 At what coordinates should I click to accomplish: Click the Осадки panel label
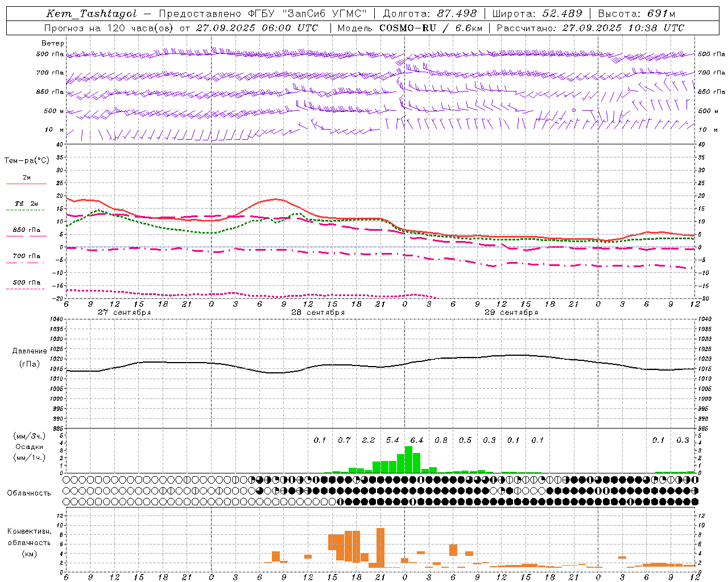[x=29, y=447]
